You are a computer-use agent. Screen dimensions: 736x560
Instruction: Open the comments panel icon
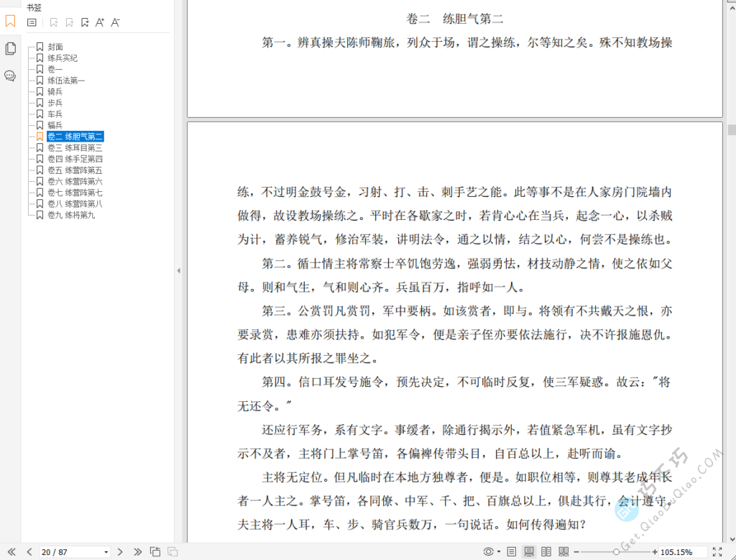pyautogui.click(x=9, y=75)
